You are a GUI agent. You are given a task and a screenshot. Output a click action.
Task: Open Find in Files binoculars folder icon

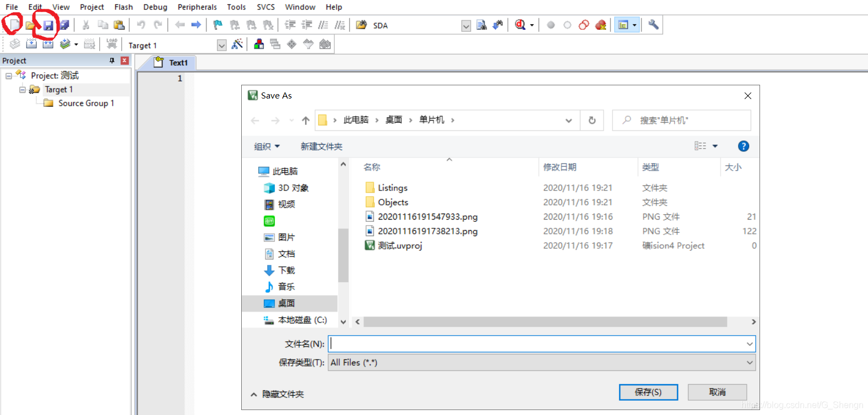pyautogui.click(x=361, y=25)
